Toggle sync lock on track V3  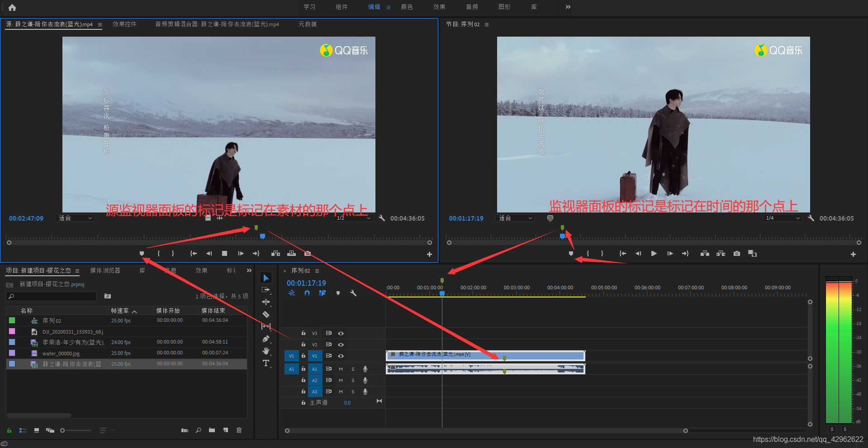coord(329,333)
